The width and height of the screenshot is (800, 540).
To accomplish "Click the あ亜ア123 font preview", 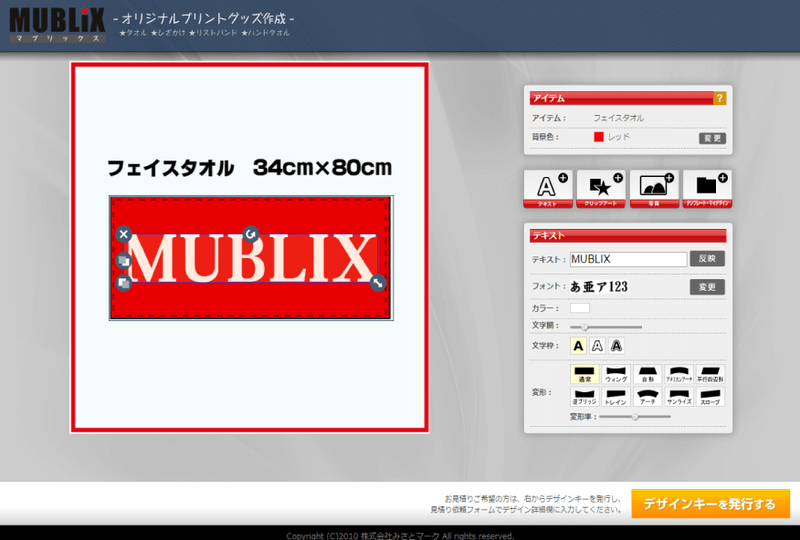I will pyautogui.click(x=598, y=287).
